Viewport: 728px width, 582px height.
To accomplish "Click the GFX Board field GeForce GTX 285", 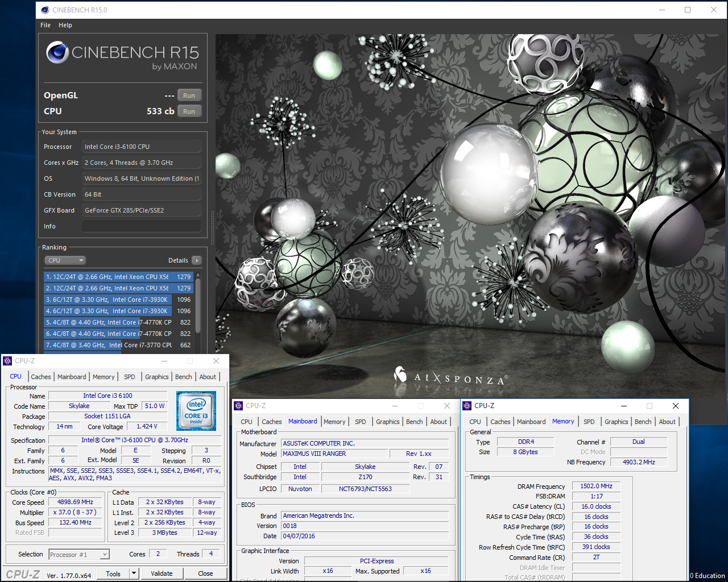I will [x=142, y=210].
